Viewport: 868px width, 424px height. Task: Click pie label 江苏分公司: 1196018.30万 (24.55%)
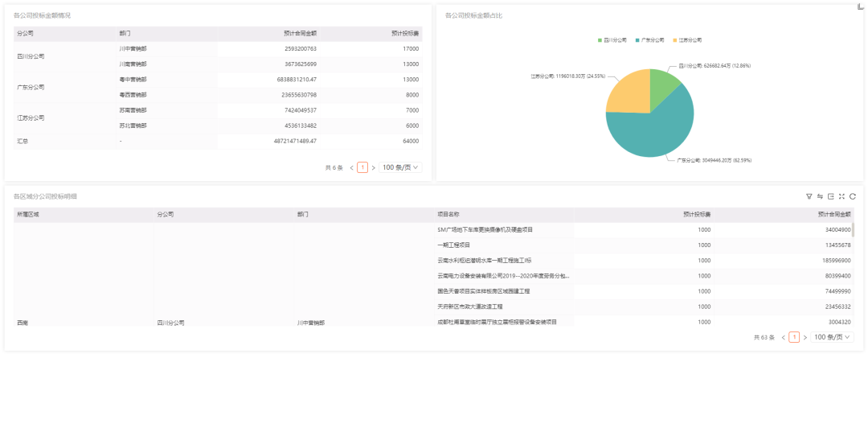[568, 76]
